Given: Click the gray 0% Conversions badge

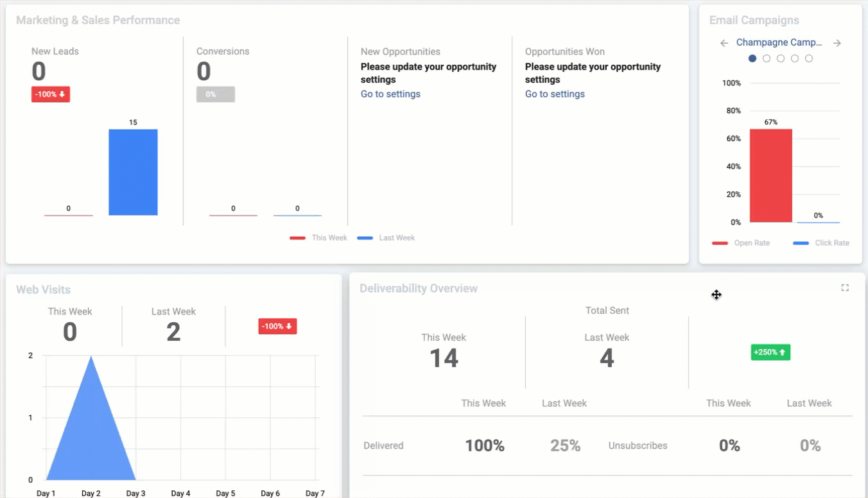Looking at the screenshot, I should click(216, 94).
